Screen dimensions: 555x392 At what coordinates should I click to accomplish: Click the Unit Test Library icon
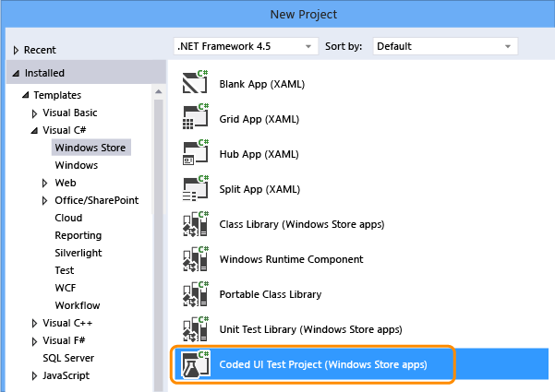pyautogui.click(x=196, y=328)
